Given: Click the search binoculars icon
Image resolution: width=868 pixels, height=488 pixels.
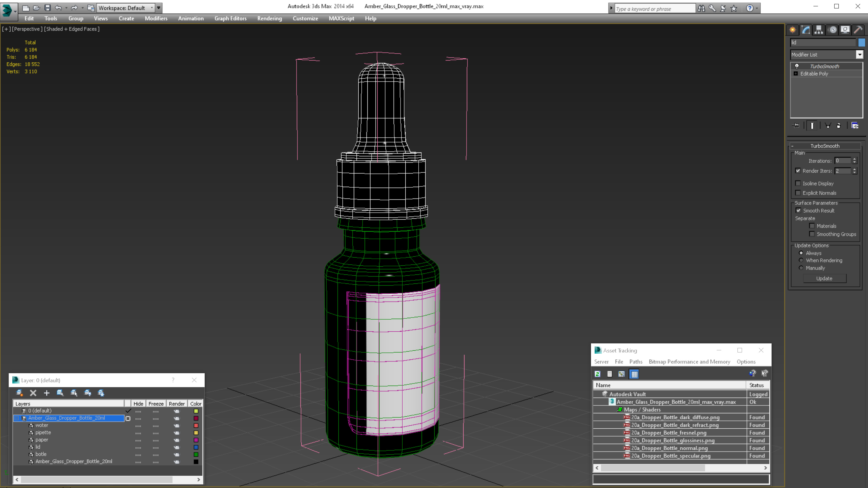Looking at the screenshot, I should tap(701, 8).
